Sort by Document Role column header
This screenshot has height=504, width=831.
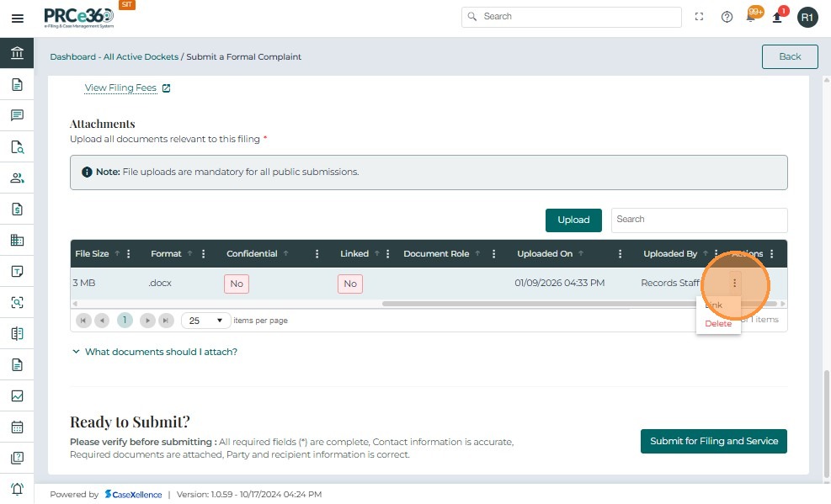pyautogui.click(x=436, y=254)
